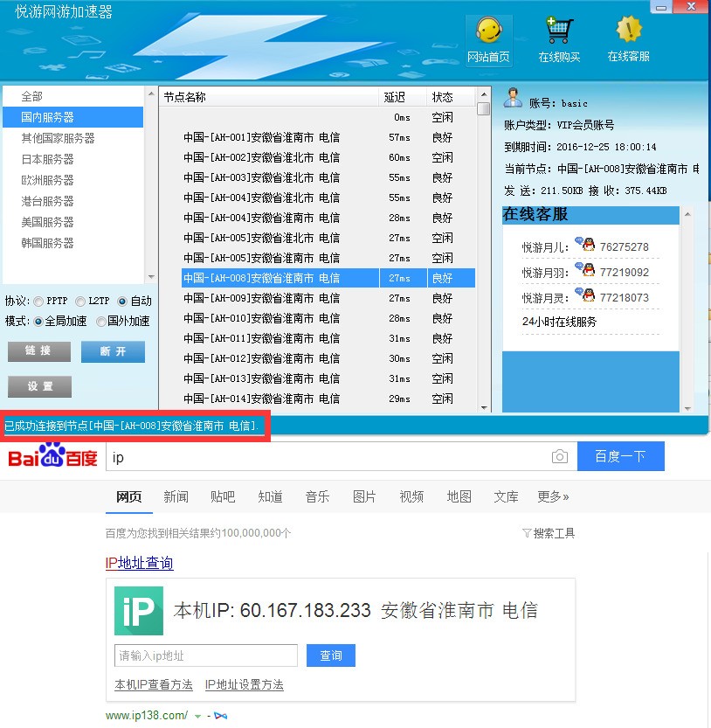711x728 pixels.
Task: Select 自动 protocol radio button
Action: [x=122, y=302]
